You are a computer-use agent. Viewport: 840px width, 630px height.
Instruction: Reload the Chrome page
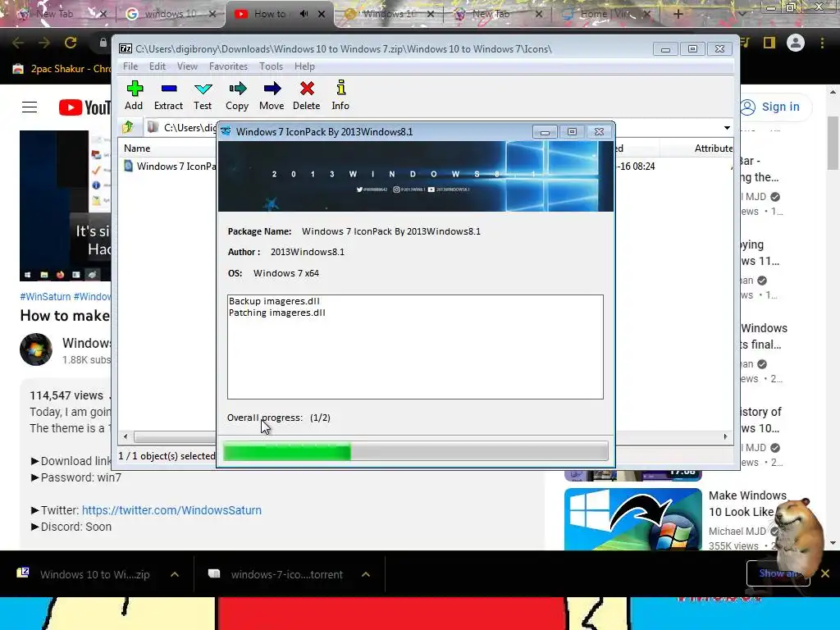(71, 43)
